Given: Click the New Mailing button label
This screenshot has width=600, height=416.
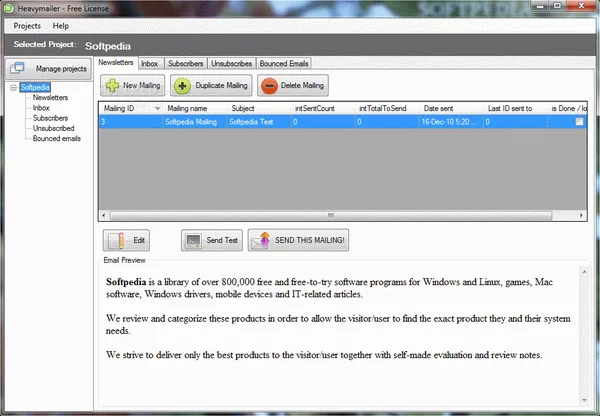Looking at the screenshot, I should tap(142, 85).
